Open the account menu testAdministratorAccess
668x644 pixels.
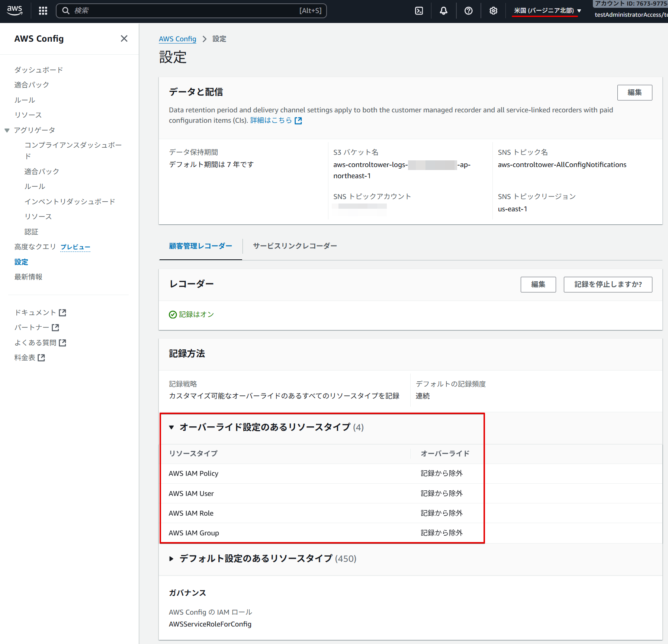pyautogui.click(x=631, y=15)
